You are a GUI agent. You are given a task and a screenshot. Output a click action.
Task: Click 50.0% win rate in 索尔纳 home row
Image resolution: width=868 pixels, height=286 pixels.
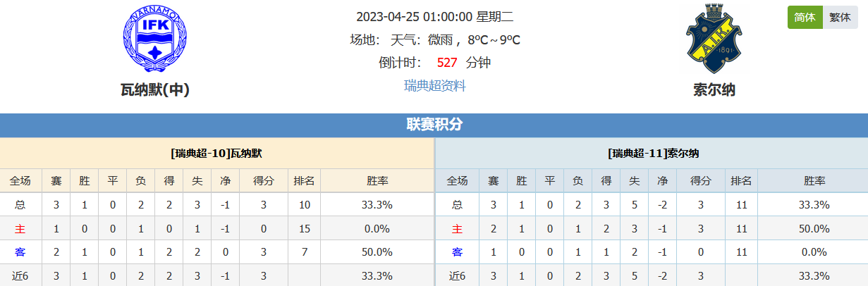[x=814, y=229]
